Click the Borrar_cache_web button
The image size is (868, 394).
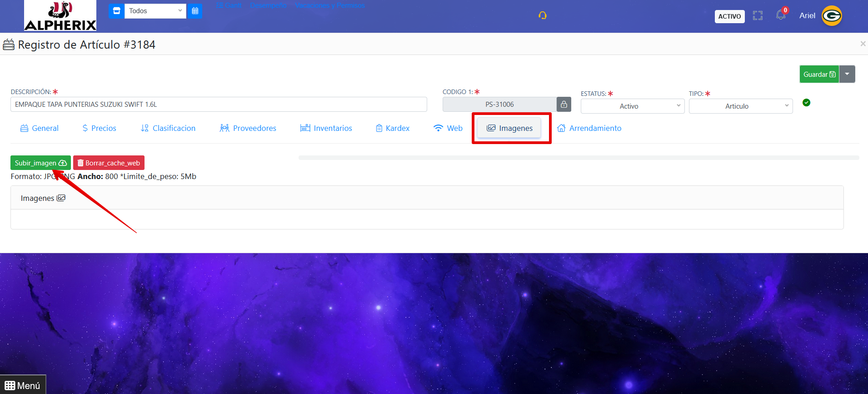(109, 163)
